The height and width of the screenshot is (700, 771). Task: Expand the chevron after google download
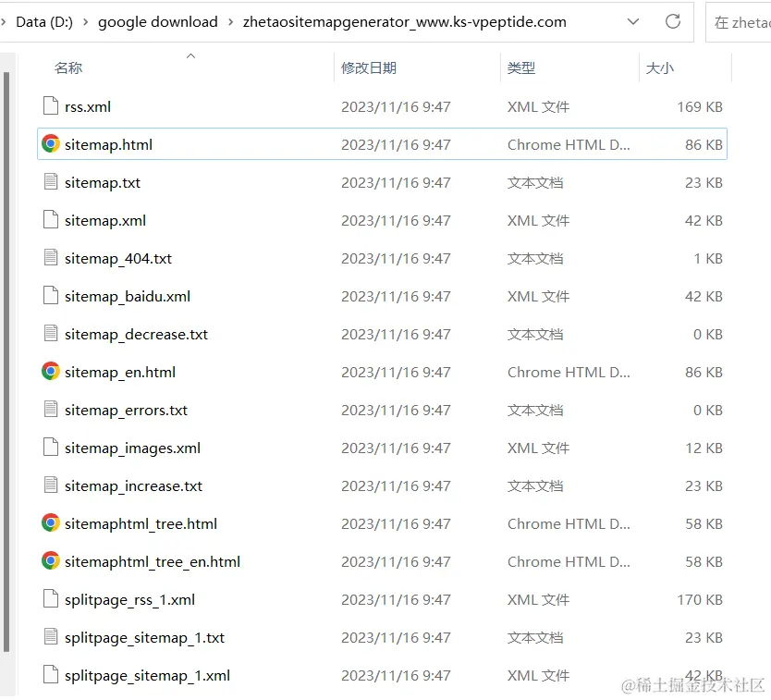tap(230, 22)
